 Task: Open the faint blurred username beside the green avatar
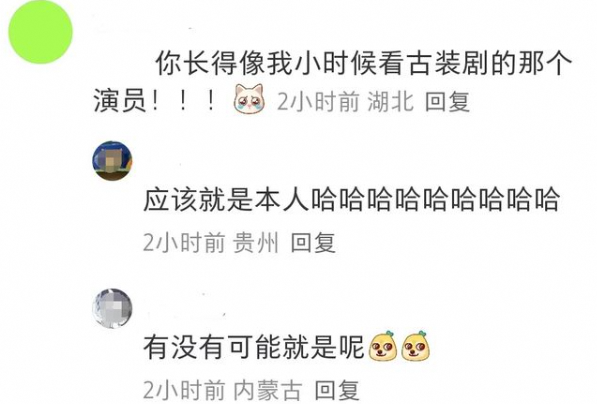click(145, 30)
